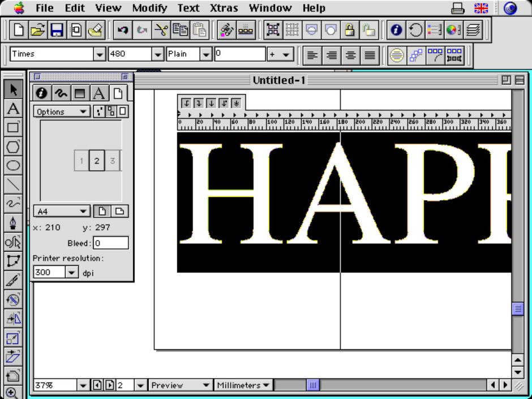The width and height of the screenshot is (532, 399).
Task: Set text alignment to left
Action: coord(312,55)
